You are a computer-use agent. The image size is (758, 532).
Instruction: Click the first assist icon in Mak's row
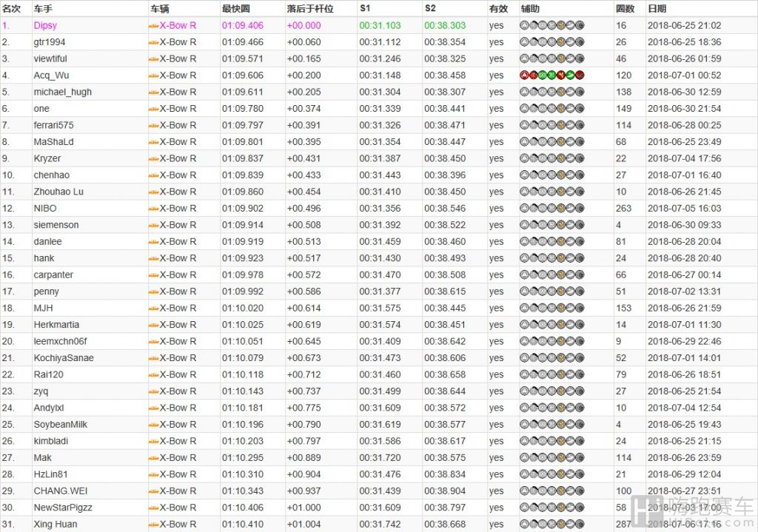(x=524, y=457)
